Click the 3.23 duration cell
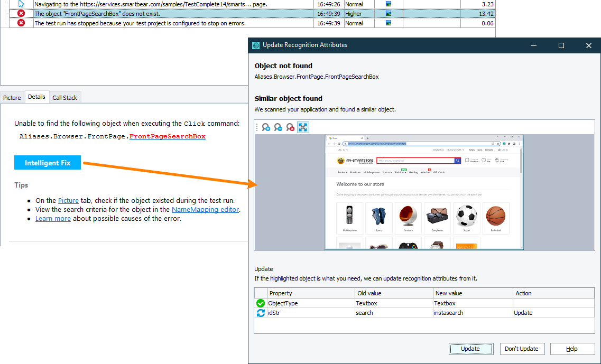The width and height of the screenshot is (601, 364). [x=478, y=4]
